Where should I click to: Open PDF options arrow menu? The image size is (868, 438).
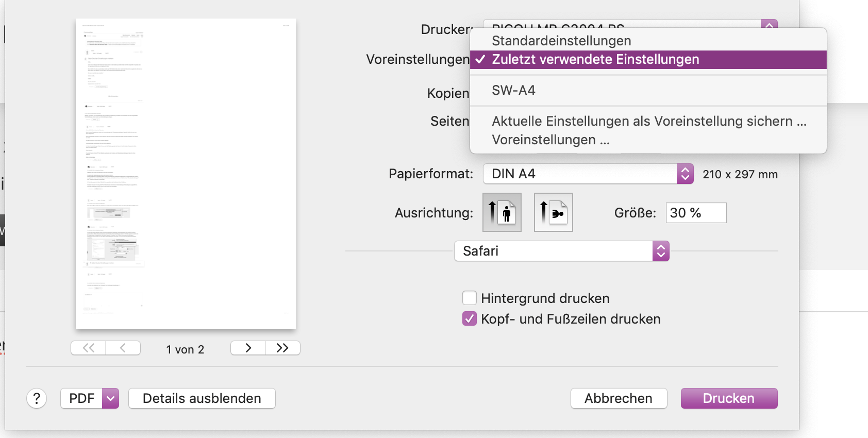point(110,398)
